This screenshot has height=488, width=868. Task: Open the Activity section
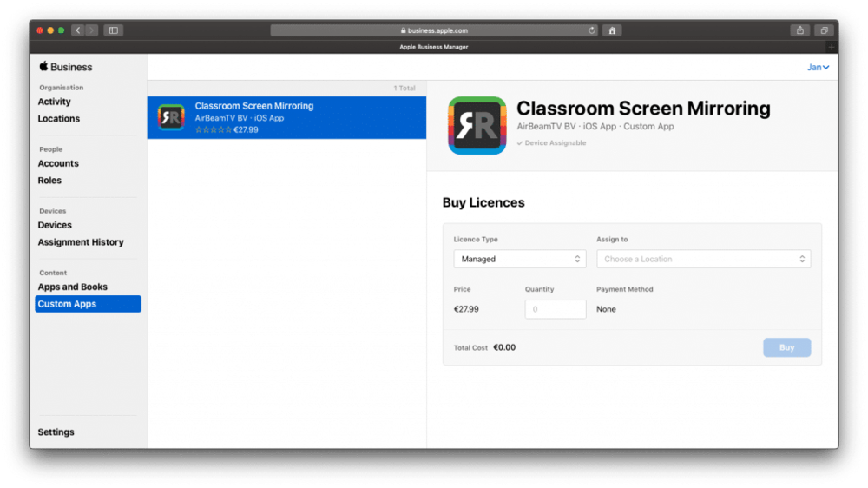pyautogui.click(x=54, y=102)
